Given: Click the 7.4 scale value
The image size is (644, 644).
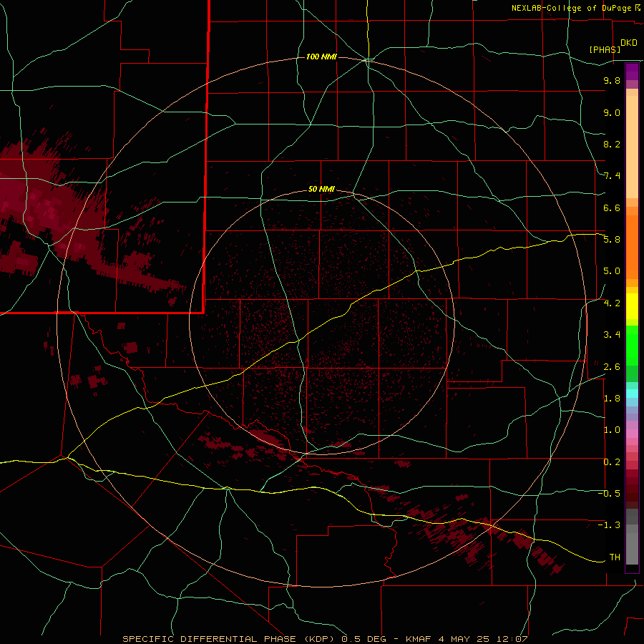Looking at the screenshot, I should point(612,176).
